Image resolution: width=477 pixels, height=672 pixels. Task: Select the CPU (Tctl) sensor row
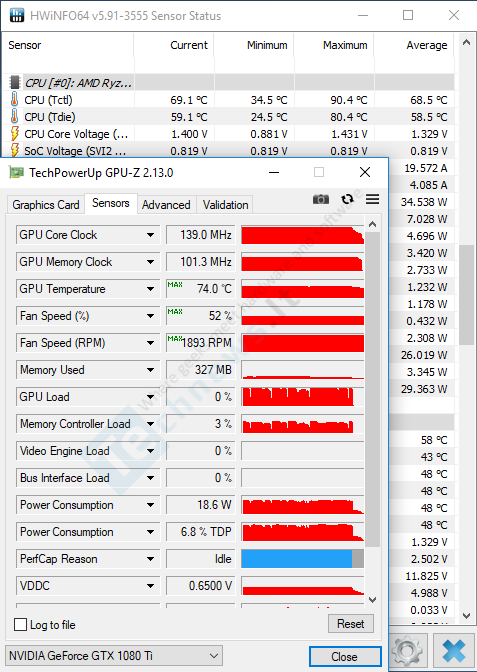coord(228,99)
